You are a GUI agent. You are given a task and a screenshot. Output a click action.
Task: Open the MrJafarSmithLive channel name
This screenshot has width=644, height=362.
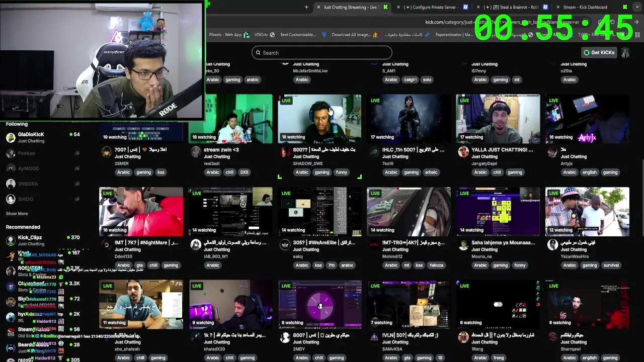pos(310,71)
